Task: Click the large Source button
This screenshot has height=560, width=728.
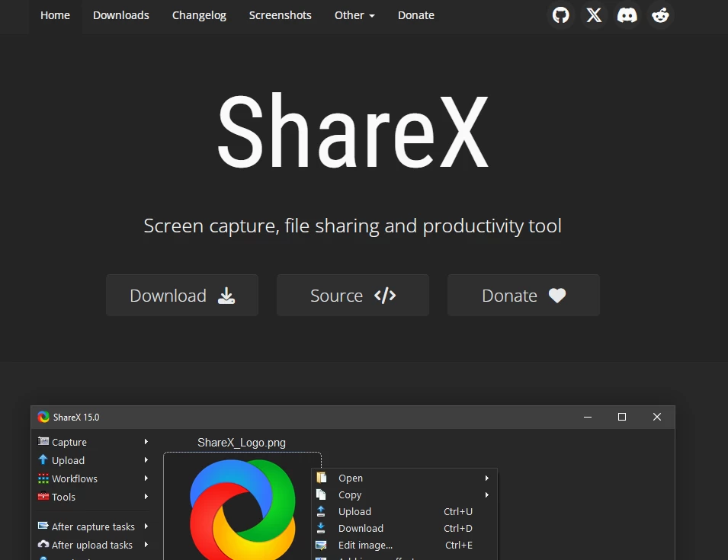Action: pos(353,295)
